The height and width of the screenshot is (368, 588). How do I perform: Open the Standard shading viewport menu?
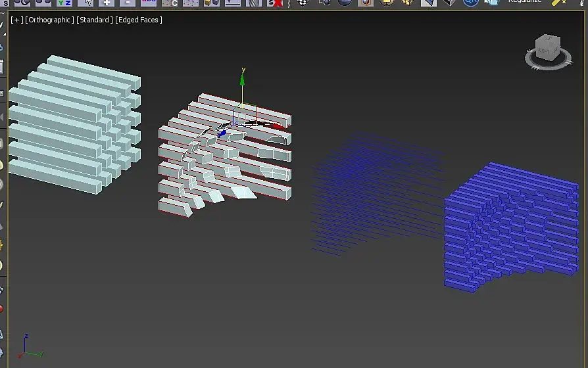94,20
